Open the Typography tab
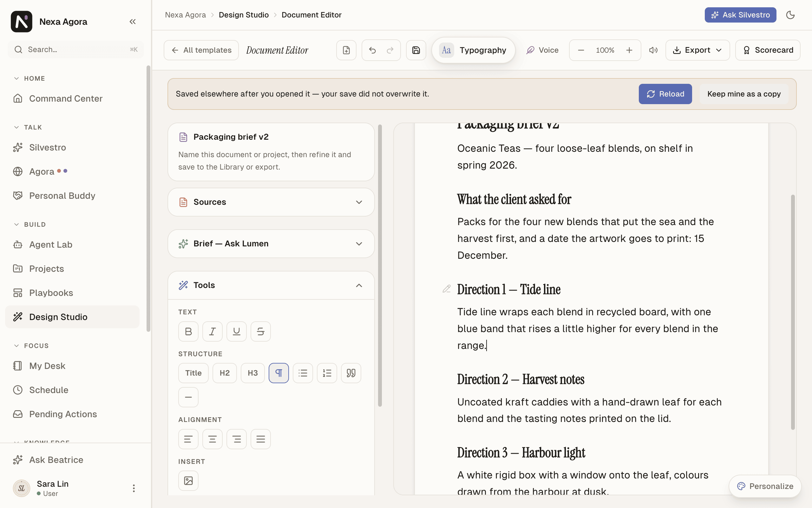 (x=473, y=50)
